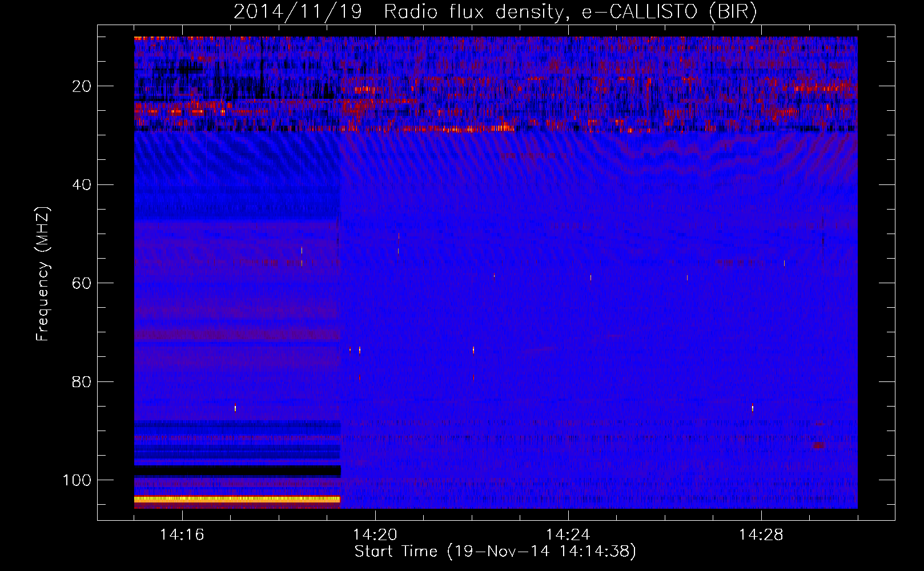Image resolution: width=924 pixels, height=571 pixels.
Task: Click the black band just above 100 MHz
Action: pos(237,471)
